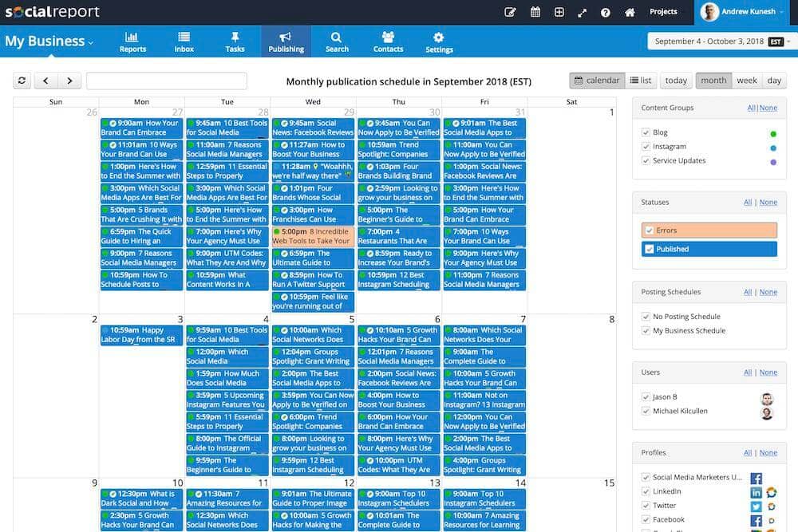Go to home via the house icon
Image resolution: width=798 pixels, height=532 pixels.
tap(630, 12)
